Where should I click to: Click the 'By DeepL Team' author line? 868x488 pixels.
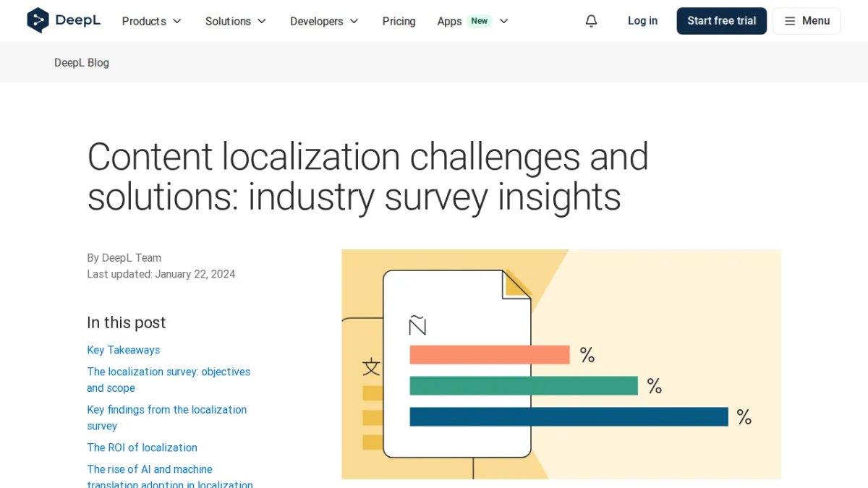(124, 257)
